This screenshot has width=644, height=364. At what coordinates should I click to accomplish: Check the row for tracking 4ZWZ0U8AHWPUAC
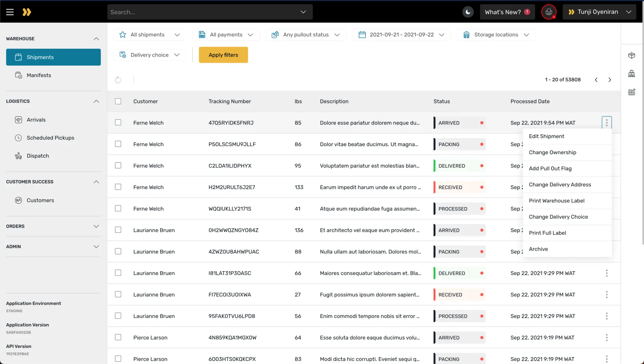coord(118,251)
